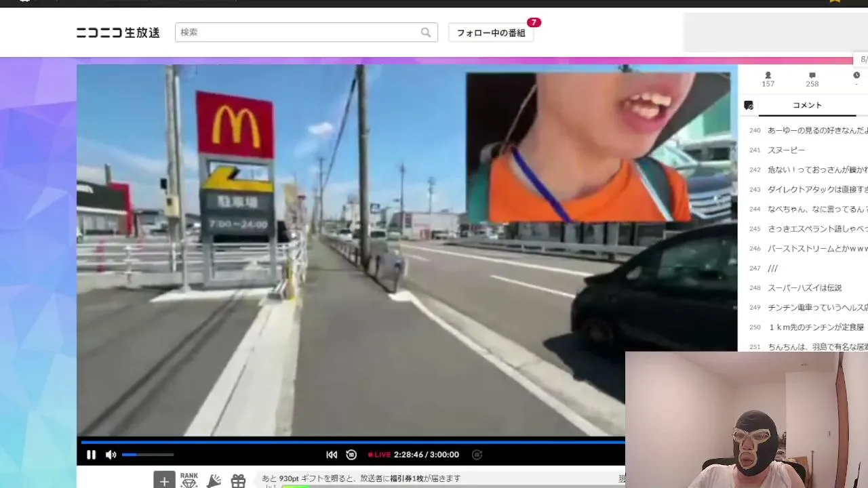The height and width of the screenshot is (488, 868).
Task: Return to LIVE position
Action: tap(379, 455)
